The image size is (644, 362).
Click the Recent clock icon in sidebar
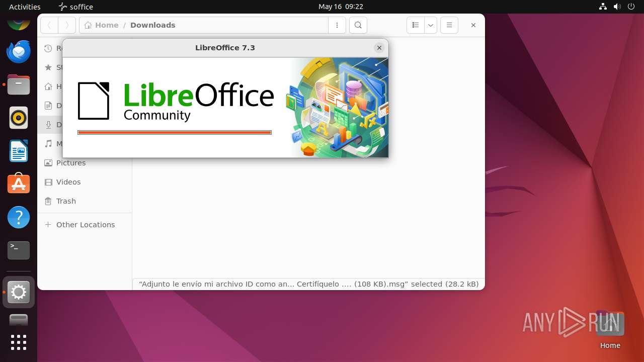[x=48, y=48]
